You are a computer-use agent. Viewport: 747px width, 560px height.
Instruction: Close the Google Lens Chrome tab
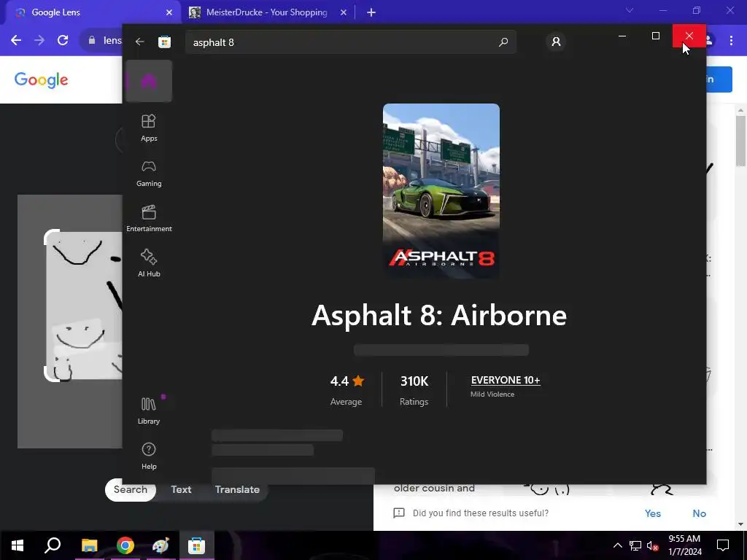click(169, 13)
